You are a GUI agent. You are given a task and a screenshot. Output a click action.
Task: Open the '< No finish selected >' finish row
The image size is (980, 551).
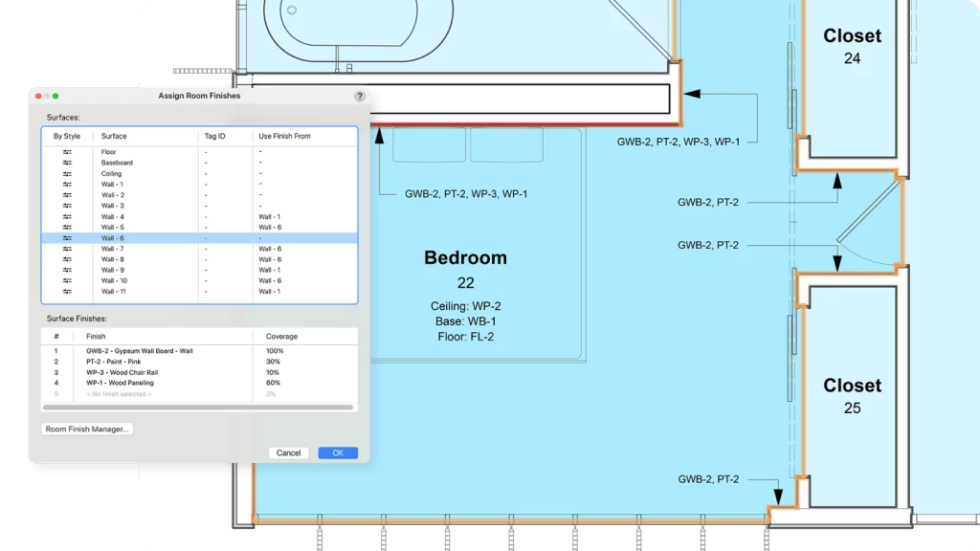click(x=119, y=394)
